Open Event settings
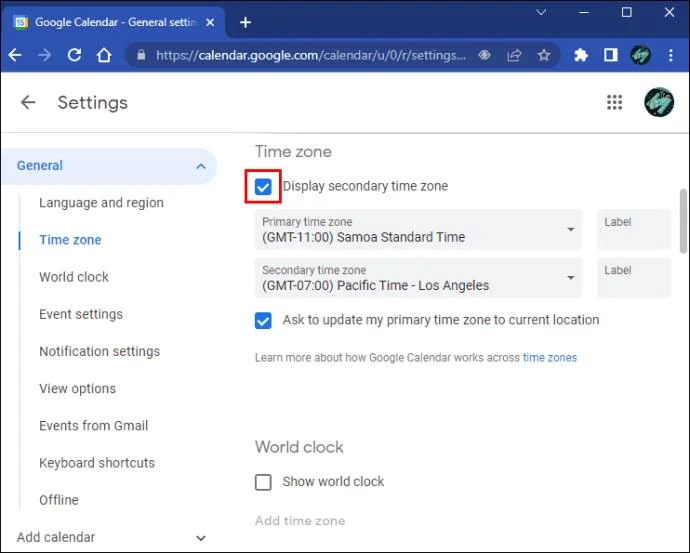690x553 pixels. pyautogui.click(x=81, y=314)
